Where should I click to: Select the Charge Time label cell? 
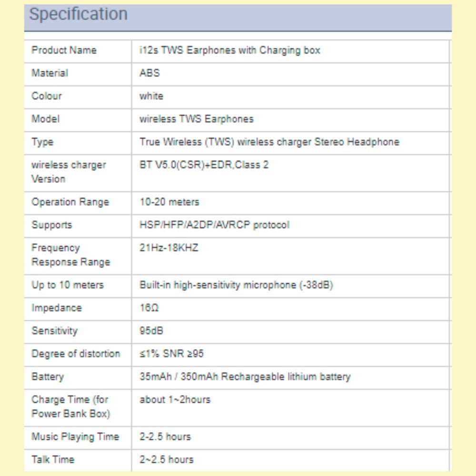click(x=70, y=407)
